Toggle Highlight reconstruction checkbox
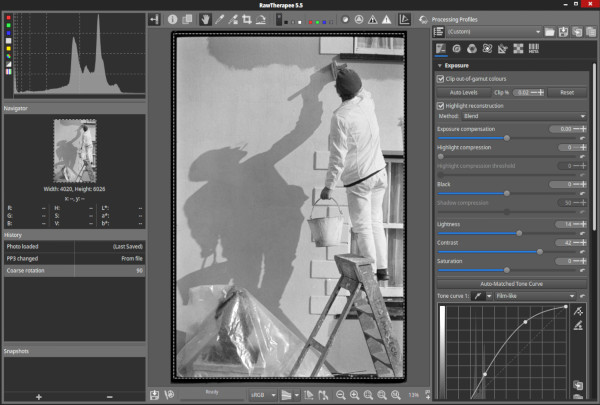 (x=441, y=104)
